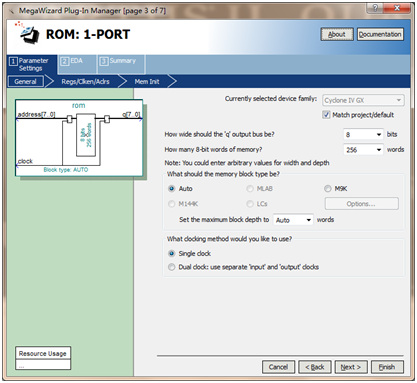Go to the Mem Init step
This screenshot has width=417, height=383.
pos(147,82)
